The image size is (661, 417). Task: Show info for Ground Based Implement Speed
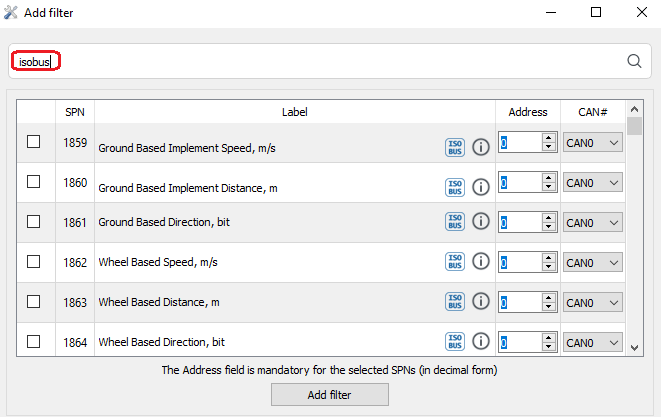click(x=480, y=147)
